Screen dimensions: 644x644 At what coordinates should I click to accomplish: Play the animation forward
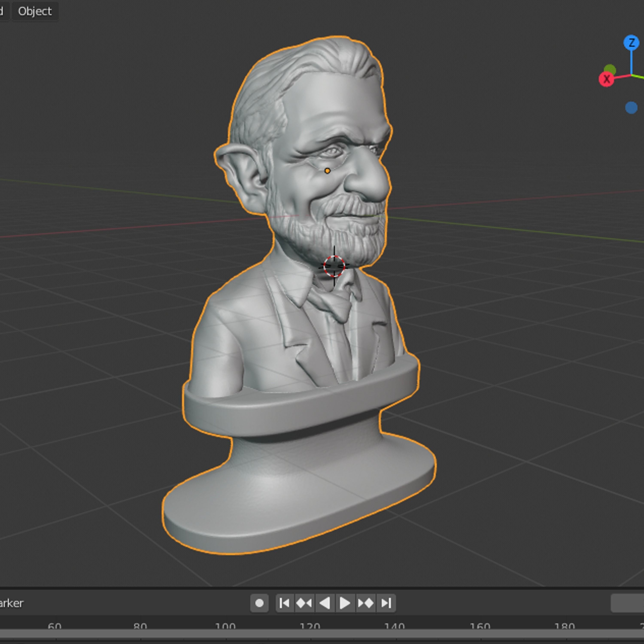pos(345,602)
